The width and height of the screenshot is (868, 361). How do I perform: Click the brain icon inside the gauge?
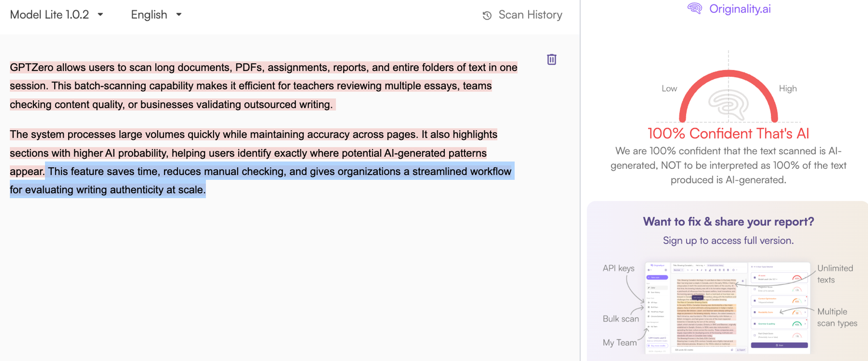coord(728,105)
